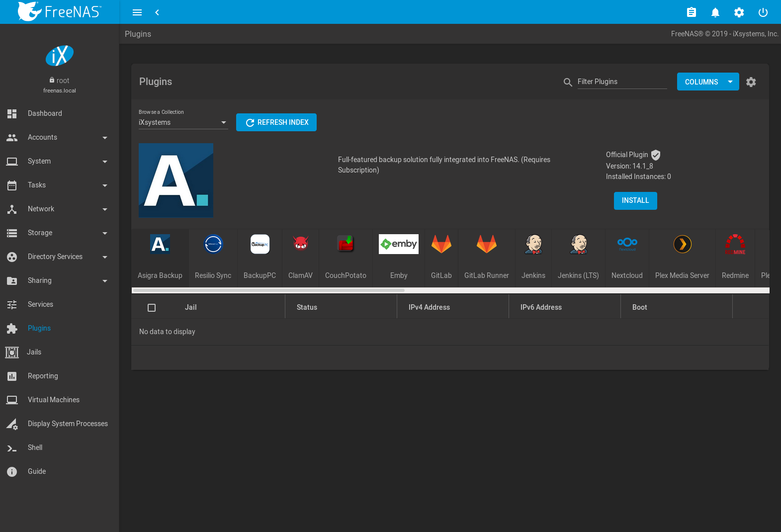Viewport: 781px width, 532px height.
Task: Sort by IPv6 Address column header
Action: (x=541, y=307)
